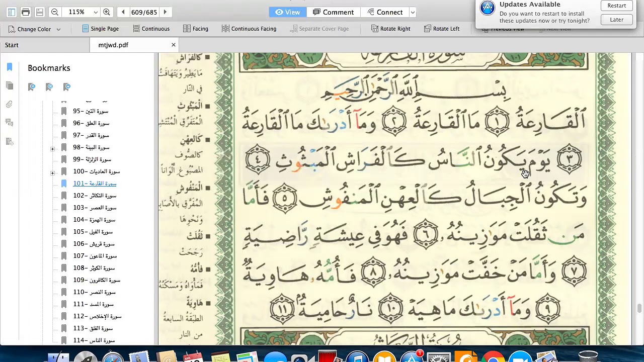Open Google Chrome from the Dock
This screenshot has height=362, width=644.
click(x=493, y=356)
